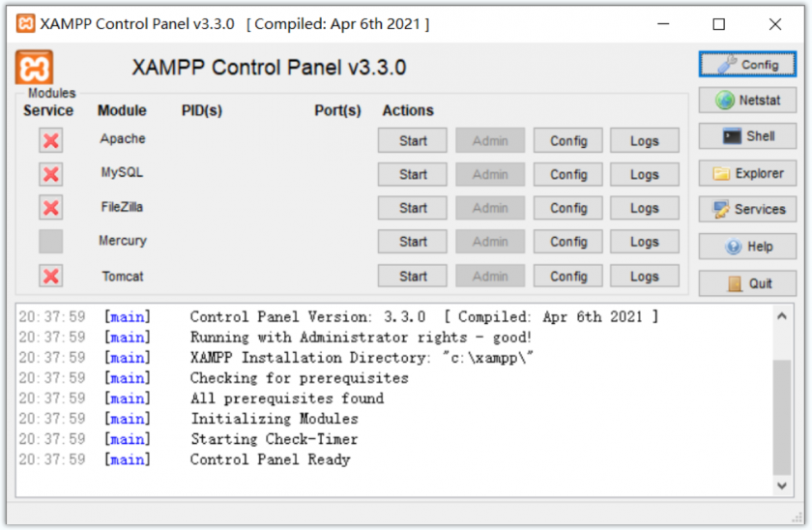Open Config for MySQL
The width and height of the screenshot is (812, 530).
[x=568, y=174]
